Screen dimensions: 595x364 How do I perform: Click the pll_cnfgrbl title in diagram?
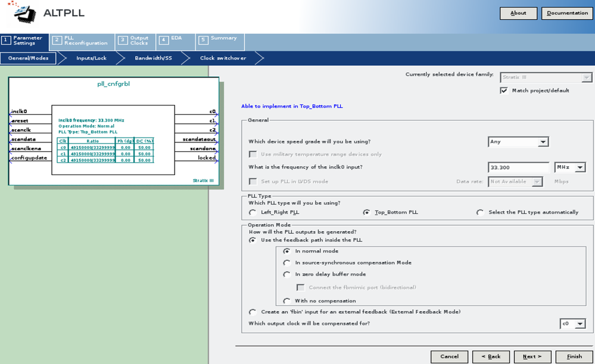[x=113, y=84]
